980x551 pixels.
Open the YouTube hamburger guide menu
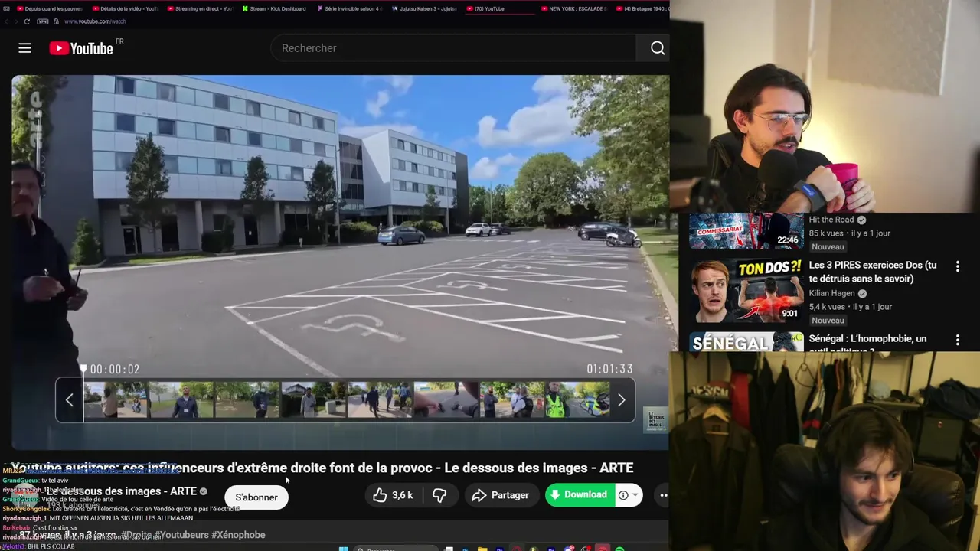pyautogui.click(x=24, y=48)
